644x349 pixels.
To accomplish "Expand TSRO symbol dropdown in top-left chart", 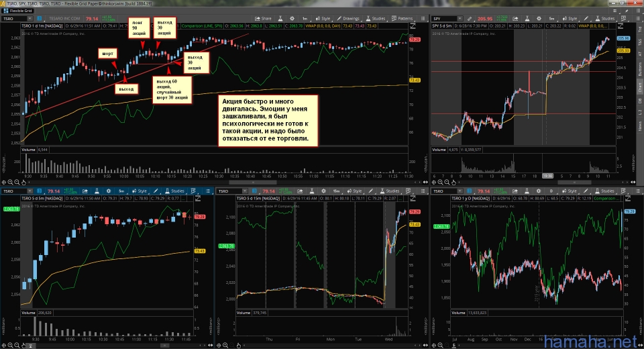I will tap(30, 19).
